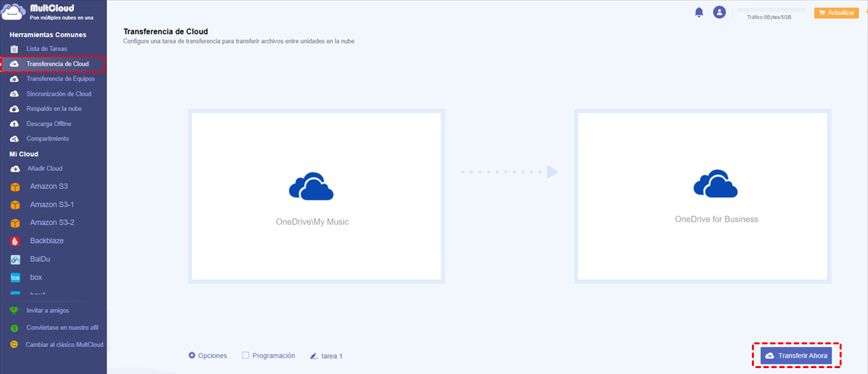Click the Mi Cloud section header

[x=24, y=154]
